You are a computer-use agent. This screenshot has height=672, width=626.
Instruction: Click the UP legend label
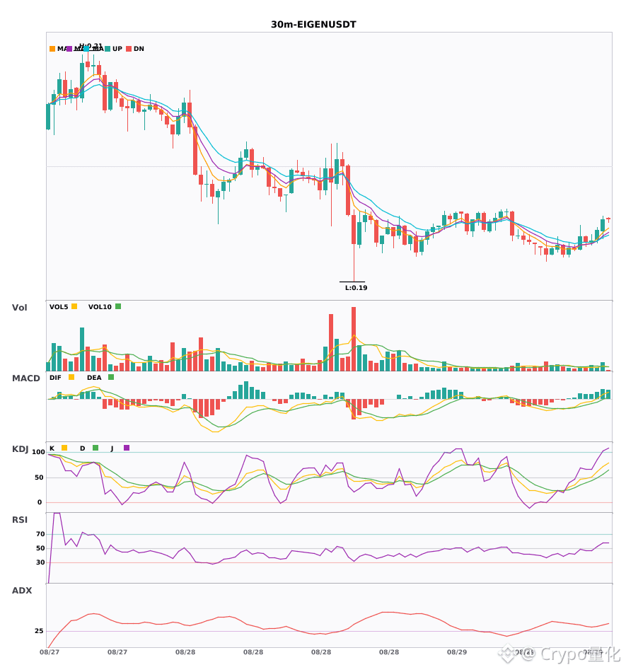pos(117,49)
